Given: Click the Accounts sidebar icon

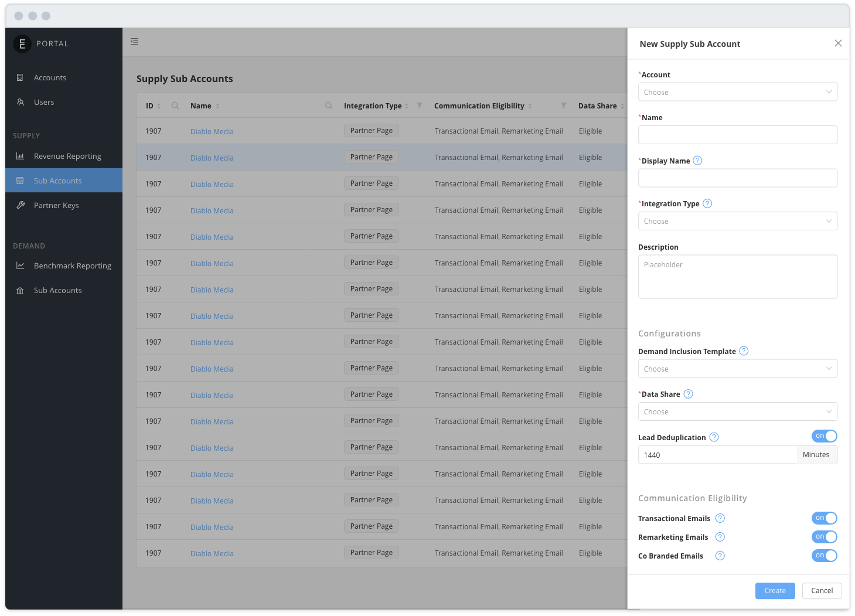Looking at the screenshot, I should (x=20, y=77).
